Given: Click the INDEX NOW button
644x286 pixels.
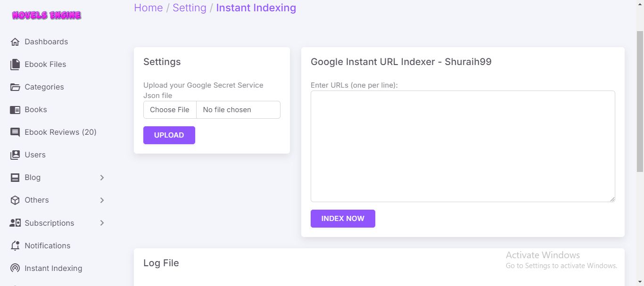Looking at the screenshot, I should point(343,219).
